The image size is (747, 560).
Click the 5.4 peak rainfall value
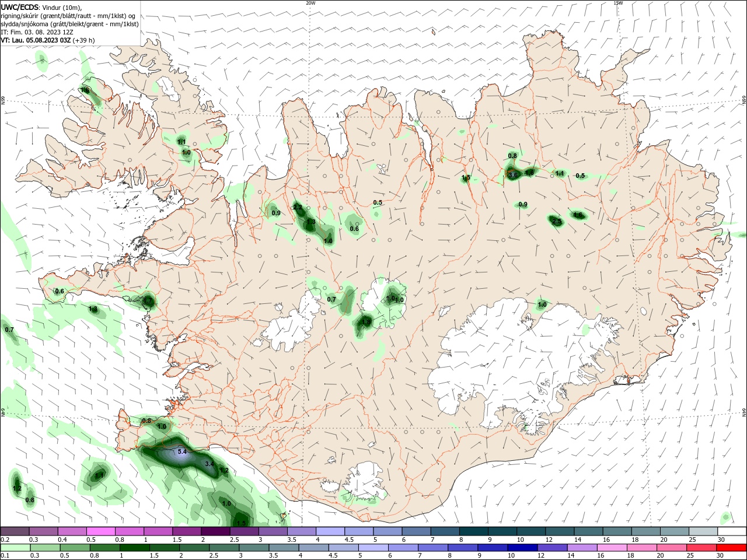coord(181,452)
